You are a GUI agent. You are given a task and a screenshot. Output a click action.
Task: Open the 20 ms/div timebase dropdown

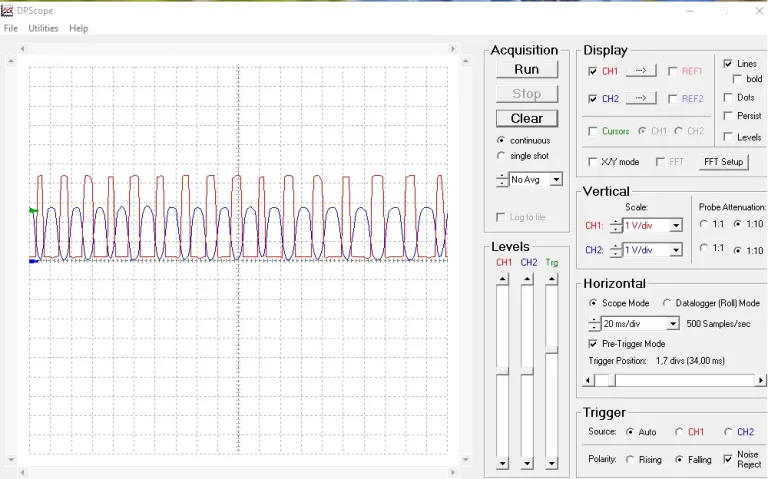(x=673, y=324)
